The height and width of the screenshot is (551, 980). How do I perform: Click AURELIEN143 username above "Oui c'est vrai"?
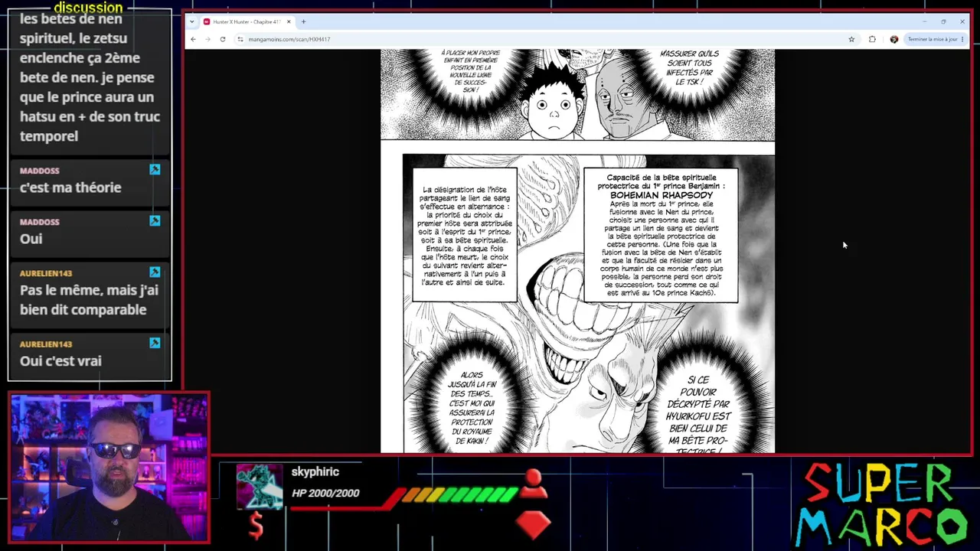(46, 344)
